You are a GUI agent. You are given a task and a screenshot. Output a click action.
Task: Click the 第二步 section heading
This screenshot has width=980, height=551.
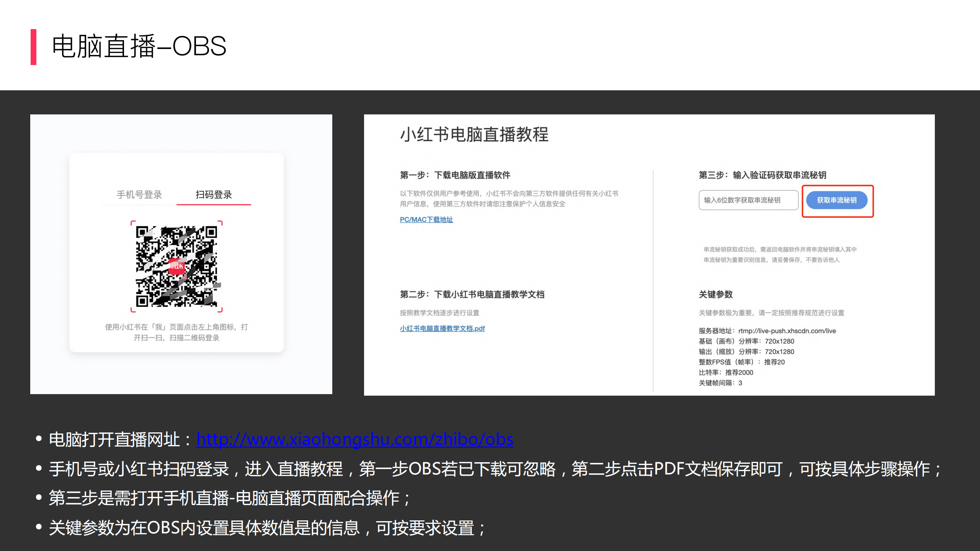point(473,295)
